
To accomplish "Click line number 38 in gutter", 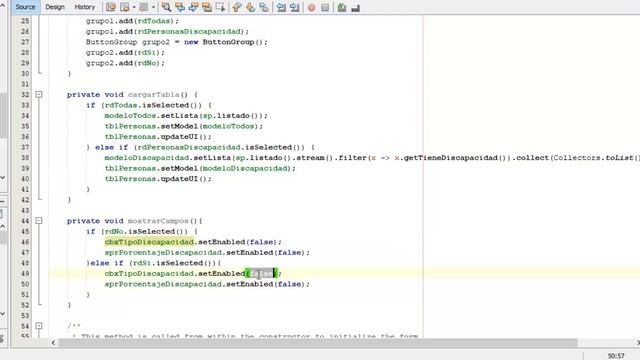I will click(25, 158).
